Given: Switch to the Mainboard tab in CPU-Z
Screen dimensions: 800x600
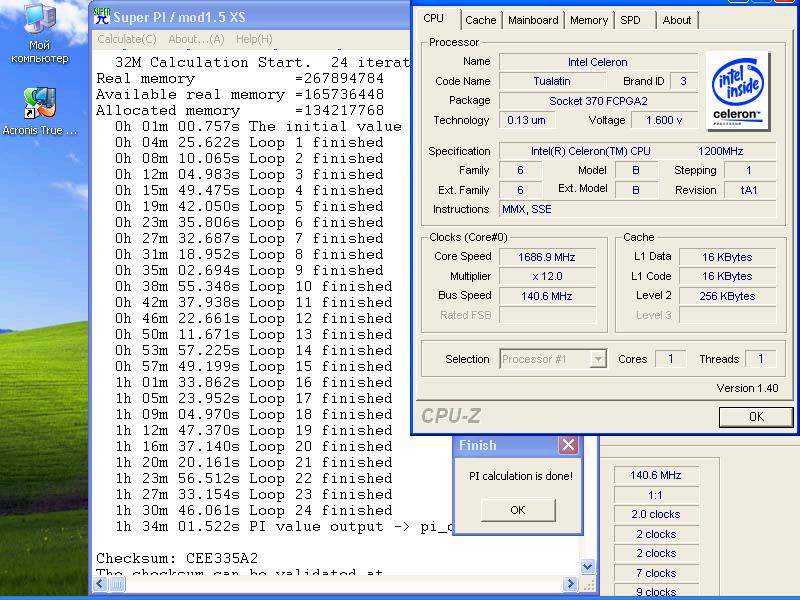Looking at the screenshot, I should tap(533, 20).
